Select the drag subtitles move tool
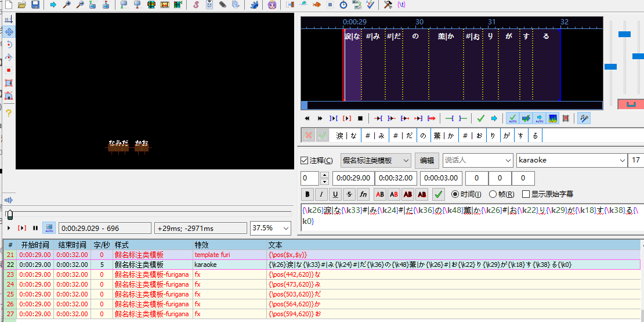Viewport: 644px width, 322px height. (x=9, y=31)
